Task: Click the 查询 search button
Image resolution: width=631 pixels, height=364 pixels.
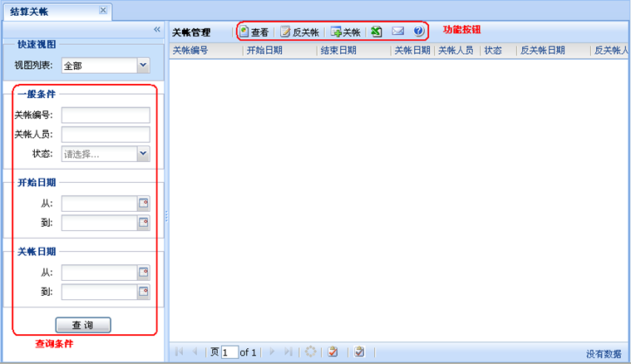Action: click(x=83, y=325)
